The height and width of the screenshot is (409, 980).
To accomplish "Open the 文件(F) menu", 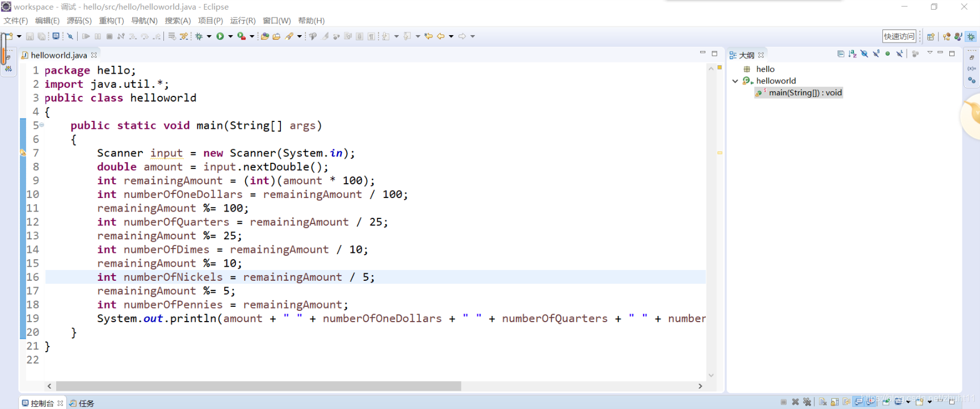I will [15, 20].
